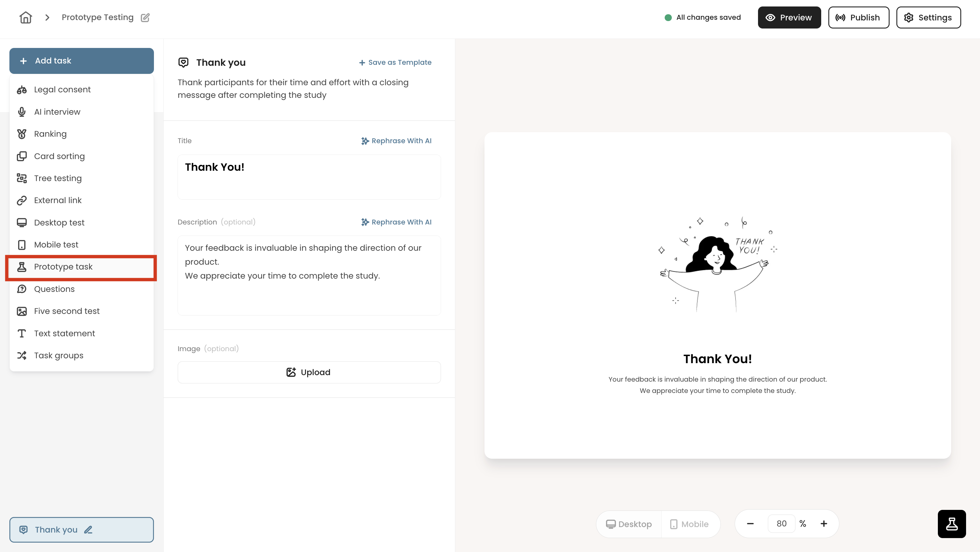
Task: Edit the Prototype Testing study name
Action: click(145, 17)
